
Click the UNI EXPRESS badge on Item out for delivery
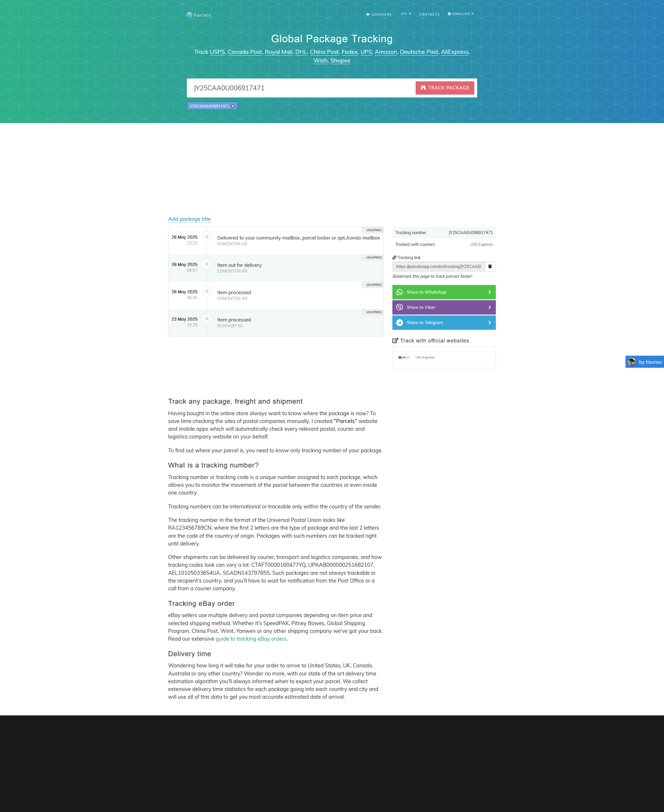tap(373, 258)
